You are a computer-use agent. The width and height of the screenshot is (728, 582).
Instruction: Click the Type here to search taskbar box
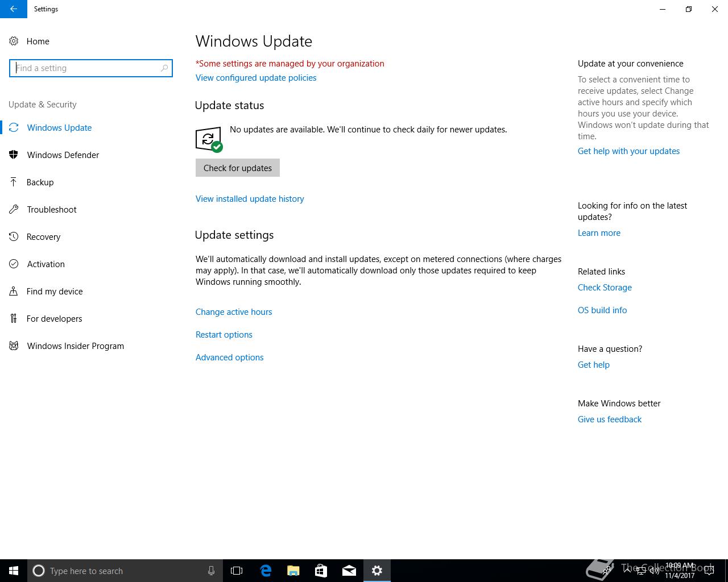[x=125, y=571]
